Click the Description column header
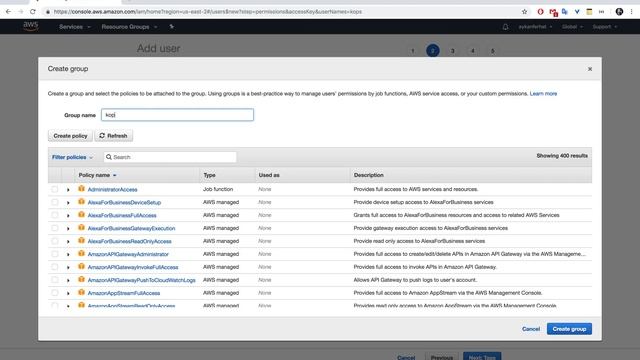This screenshot has width=640, height=360. point(369,175)
